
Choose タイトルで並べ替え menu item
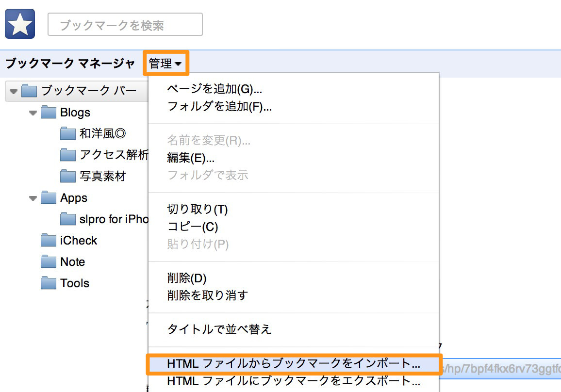pos(294,329)
